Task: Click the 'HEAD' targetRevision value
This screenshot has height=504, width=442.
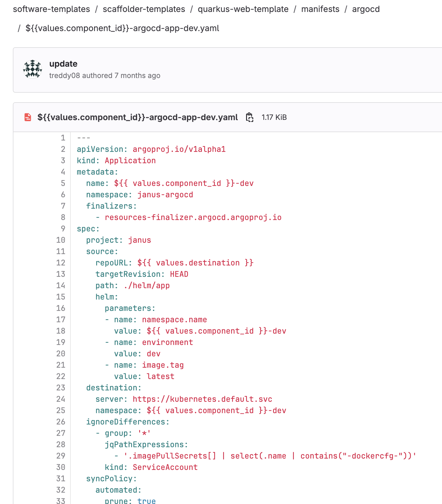Action: pos(179,274)
